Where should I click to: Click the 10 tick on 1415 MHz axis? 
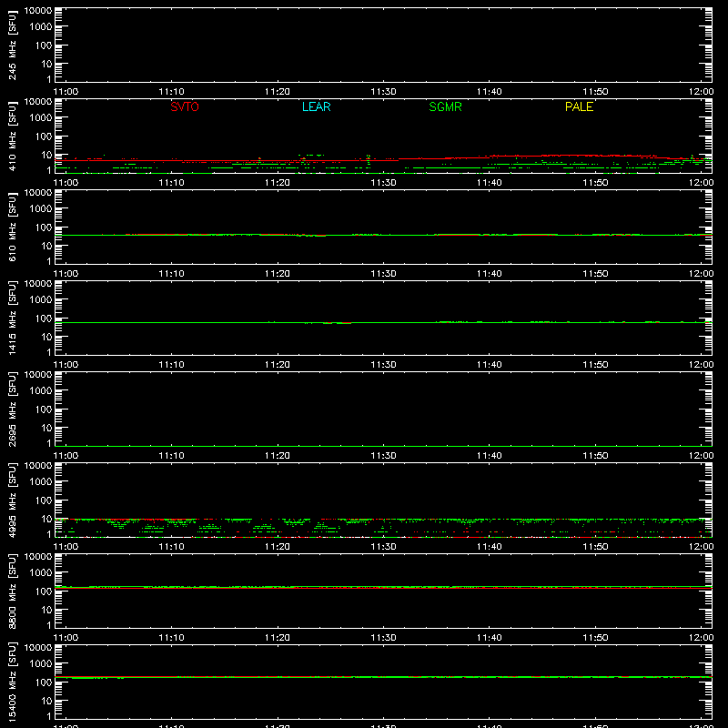pyautogui.click(x=46, y=337)
